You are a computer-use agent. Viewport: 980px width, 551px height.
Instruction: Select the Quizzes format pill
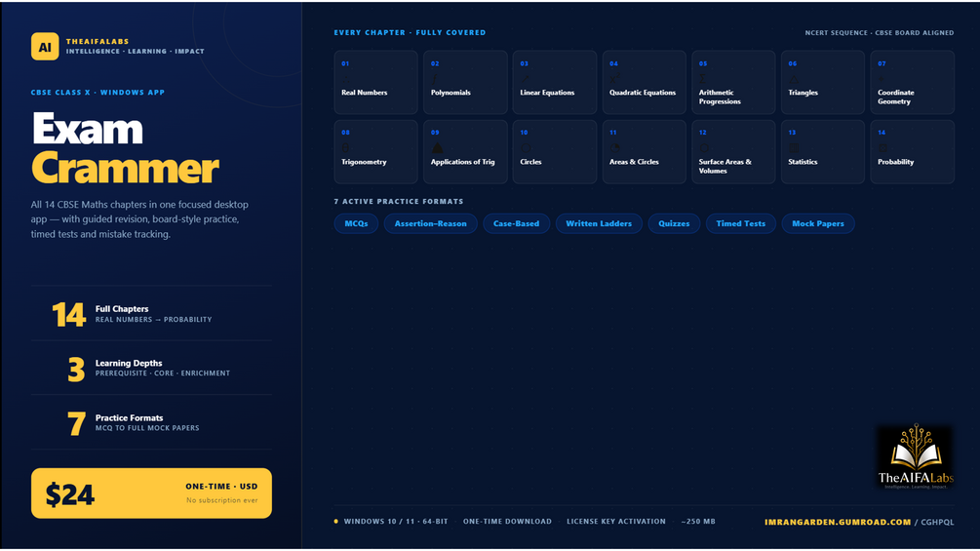(x=674, y=223)
